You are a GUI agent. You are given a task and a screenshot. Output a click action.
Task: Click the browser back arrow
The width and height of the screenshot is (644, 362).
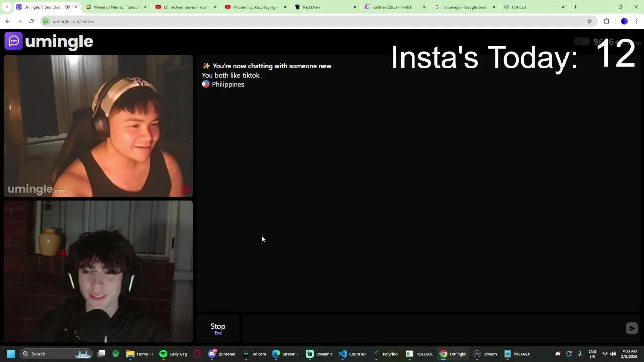[7, 21]
